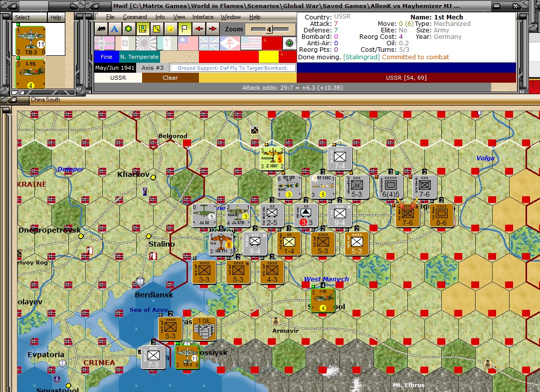Select the Free French Lorraine cross flag

click(230, 44)
